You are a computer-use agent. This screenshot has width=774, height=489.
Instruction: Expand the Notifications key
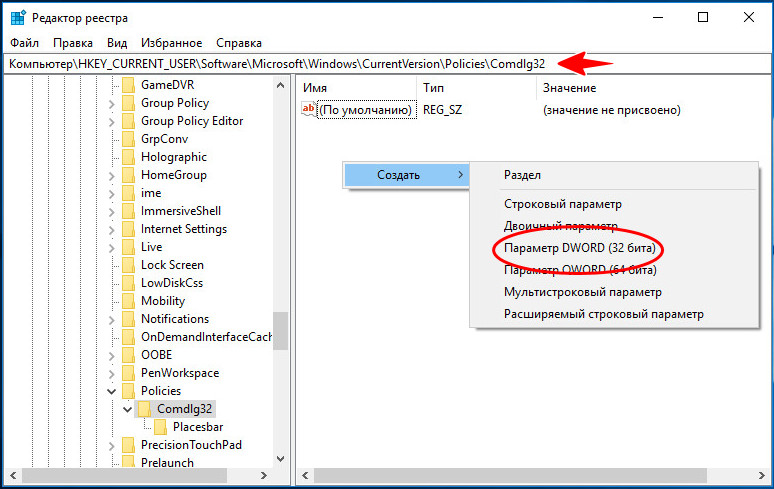click(x=112, y=320)
